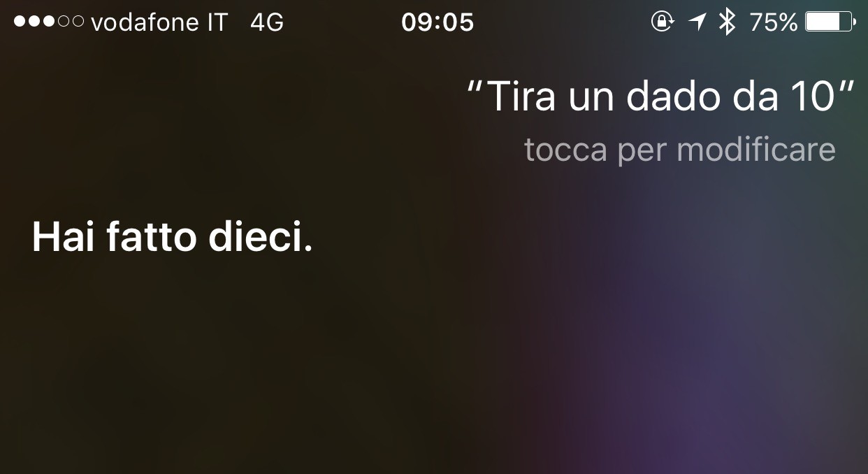Tap "tocca per modificare" to edit request
The height and width of the screenshot is (474, 868).
pos(680,150)
